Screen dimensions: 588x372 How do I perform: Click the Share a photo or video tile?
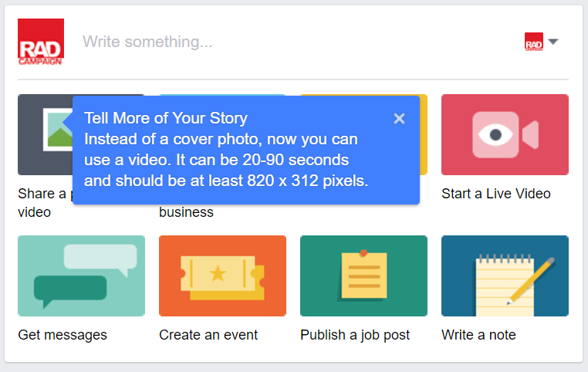point(45,134)
